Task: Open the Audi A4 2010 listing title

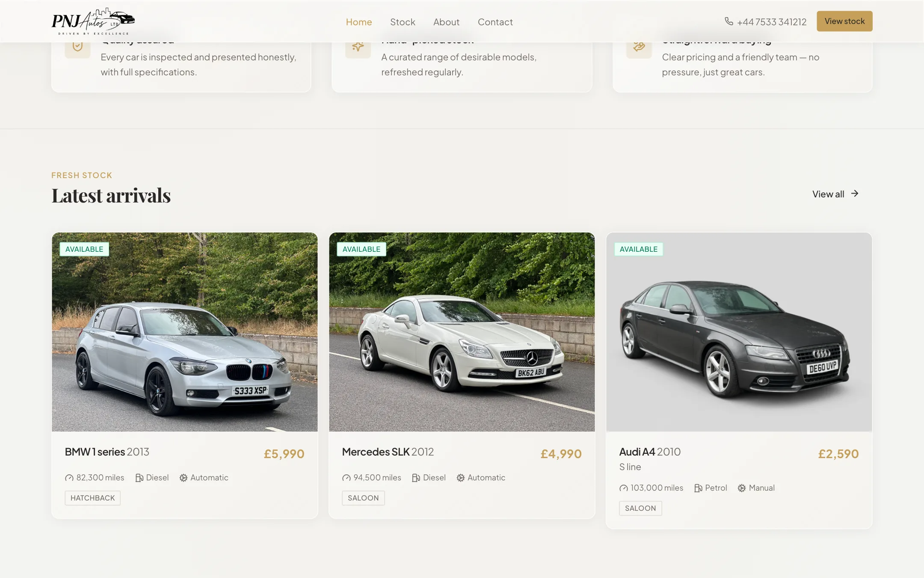Action: coord(650,452)
